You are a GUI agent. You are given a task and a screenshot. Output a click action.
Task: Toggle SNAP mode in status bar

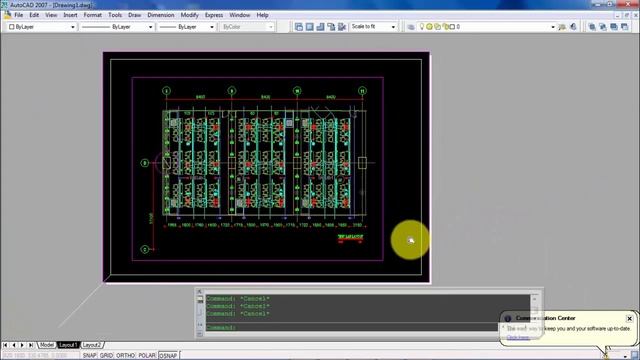(x=89, y=356)
